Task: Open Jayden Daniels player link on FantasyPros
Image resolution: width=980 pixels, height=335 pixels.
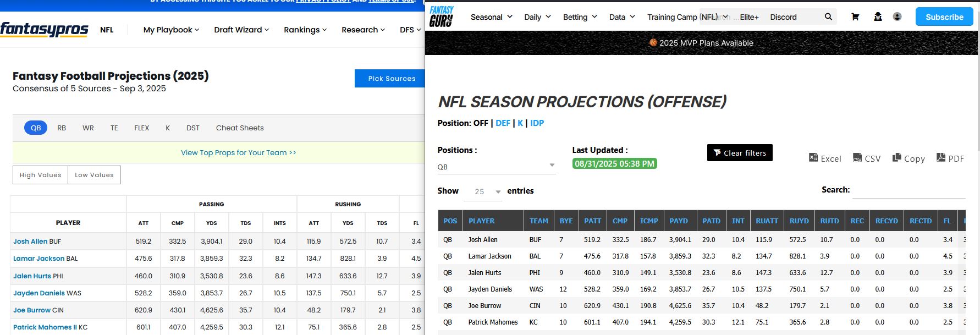Action: (39, 293)
